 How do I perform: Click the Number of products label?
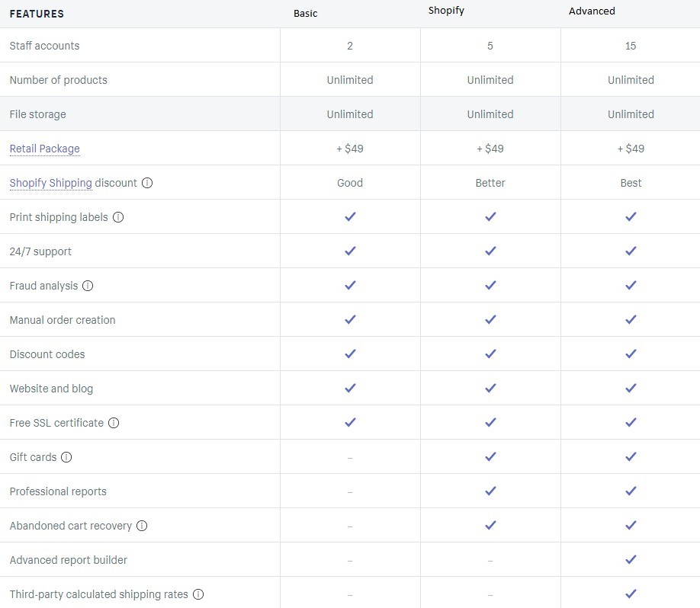[59, 80]
